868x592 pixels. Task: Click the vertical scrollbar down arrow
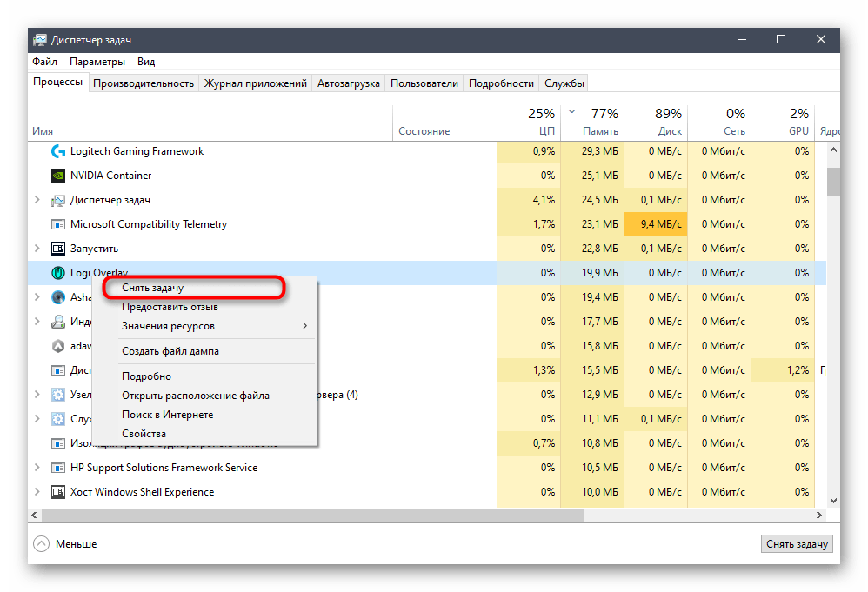tap(834, 501)
